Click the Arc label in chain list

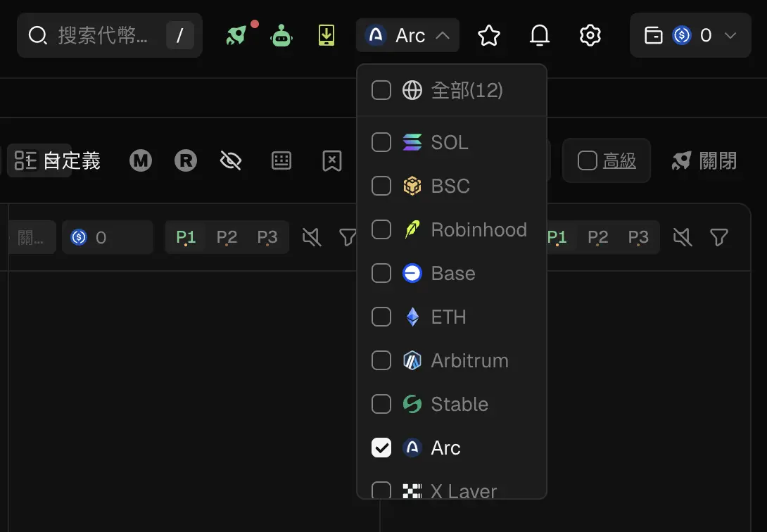click(x=445, y=448)
